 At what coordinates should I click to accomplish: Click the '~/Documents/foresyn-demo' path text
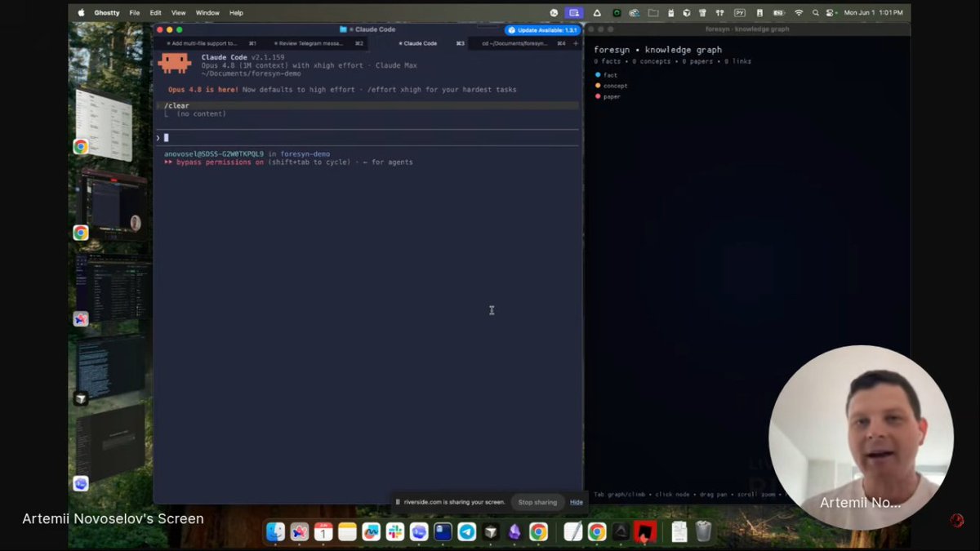(252, 73)
